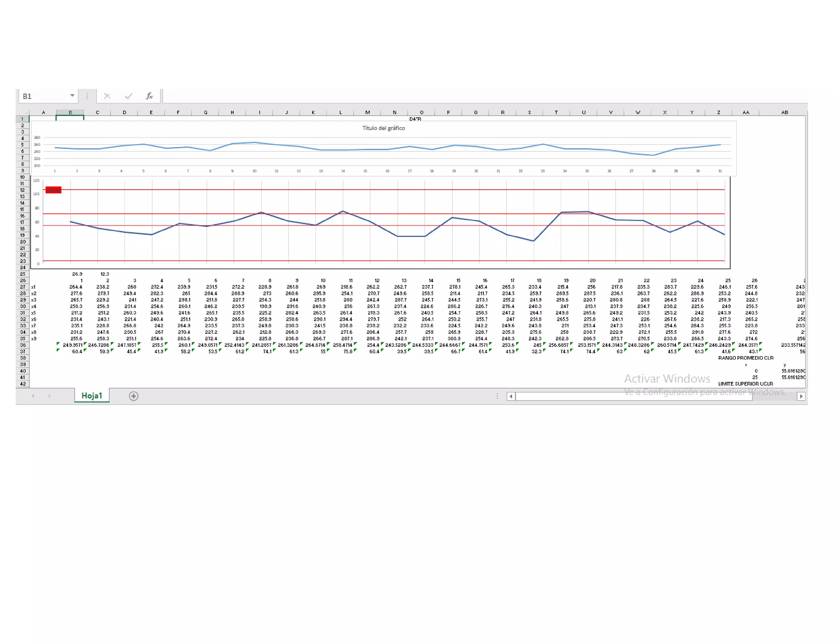
Task: Click the red data label on the range chart
Action: [53, 190]
